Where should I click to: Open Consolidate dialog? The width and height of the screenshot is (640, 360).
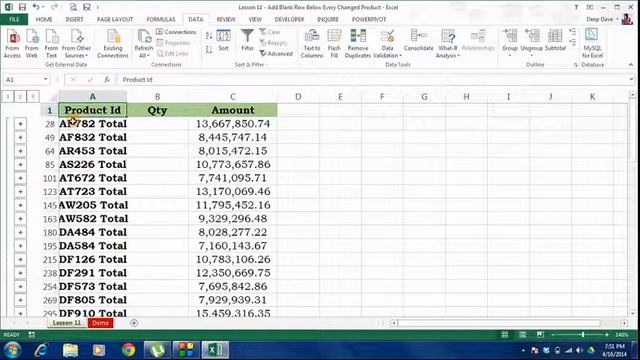click(418, 40)
